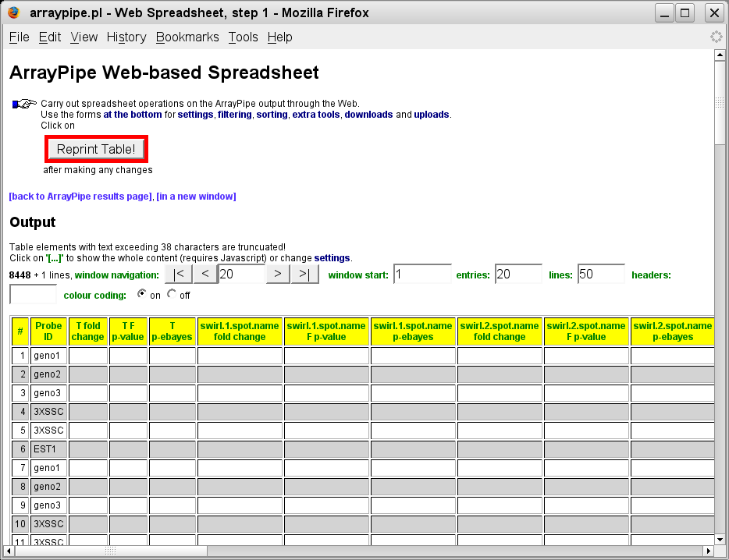Open results 'in a new window' link
729x560 pixels.
(196, 196)
